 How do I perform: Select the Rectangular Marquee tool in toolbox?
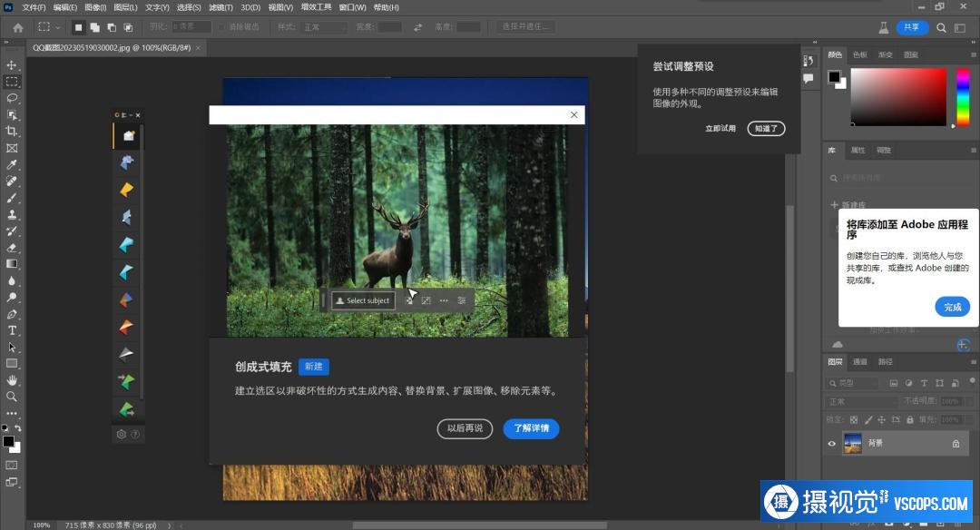click(11, 82)
